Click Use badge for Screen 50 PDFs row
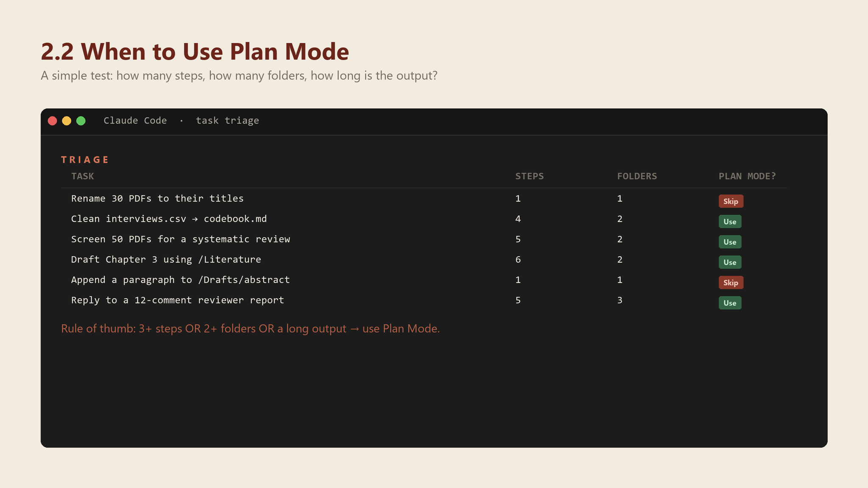 730,242
